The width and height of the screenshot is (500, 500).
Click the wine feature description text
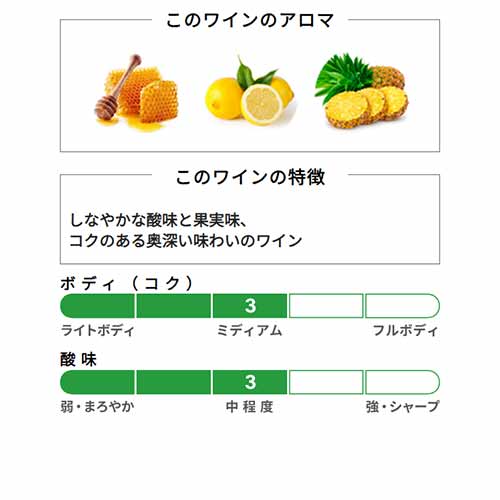(x=186, y=230)
